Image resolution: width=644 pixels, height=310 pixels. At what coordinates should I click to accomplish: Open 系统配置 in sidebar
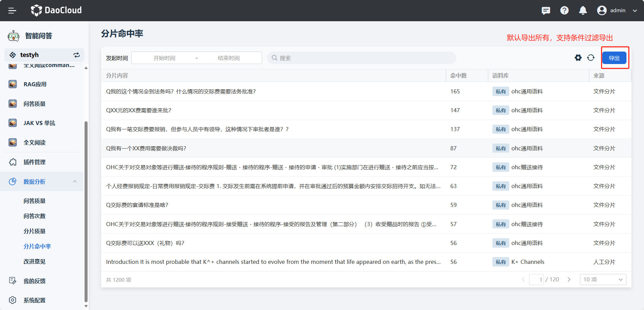[34, 300]
